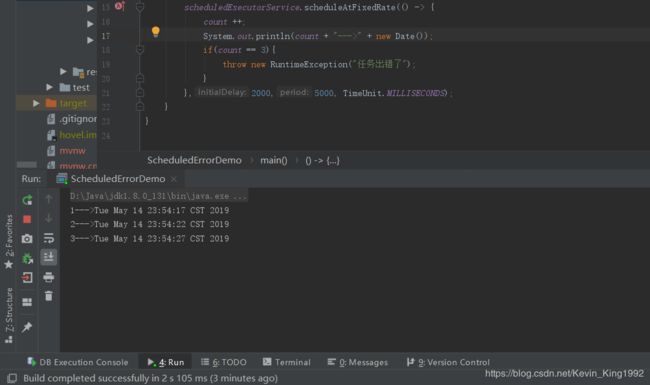
Task: Click console output line starting with 3--->
Action: (x=149, y=239)
